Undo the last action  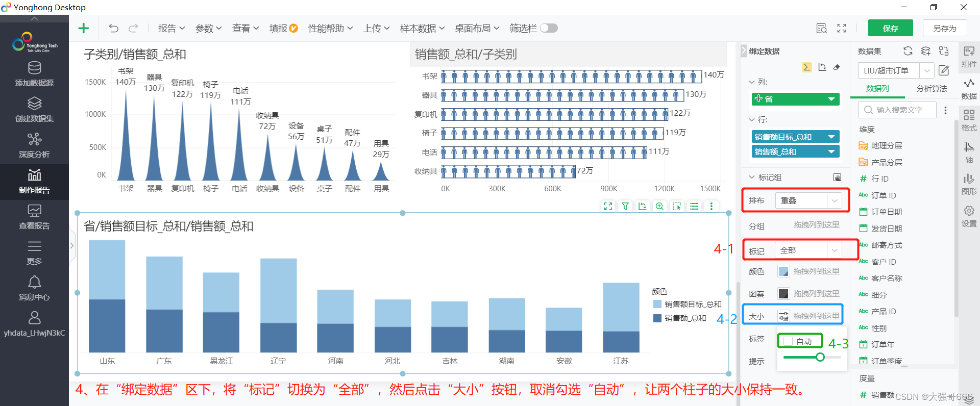point(113,28)
